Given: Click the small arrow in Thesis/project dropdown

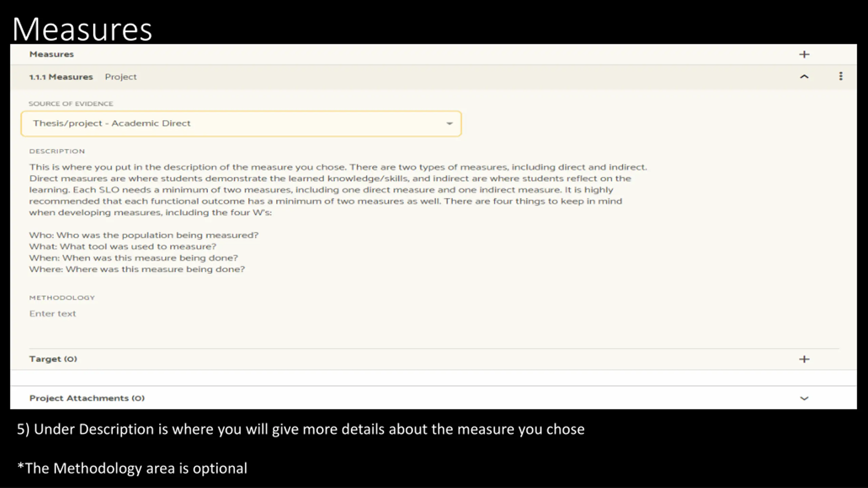Looking at the screenshot, I should tap(449, 124).
